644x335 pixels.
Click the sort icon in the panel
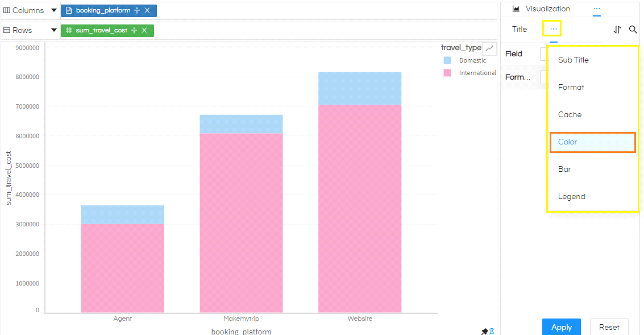point(617,29)
